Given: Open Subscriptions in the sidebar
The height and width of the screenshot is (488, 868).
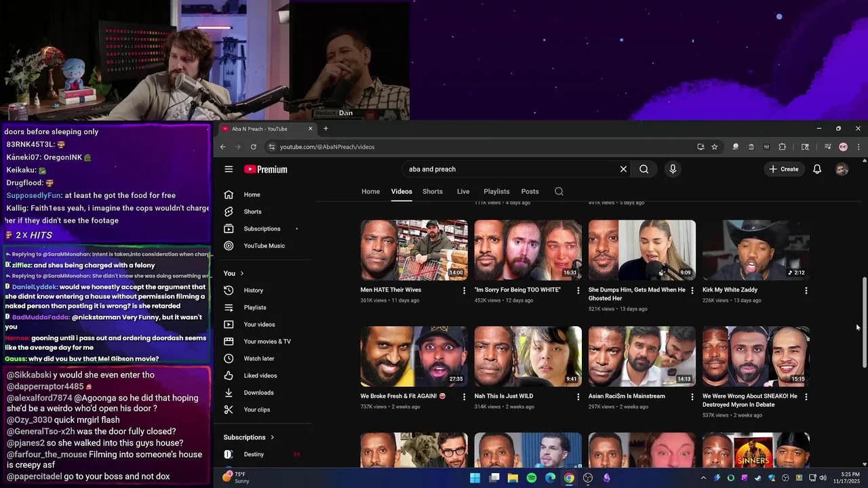Looking at the screenshot, I should coord(263,229).
